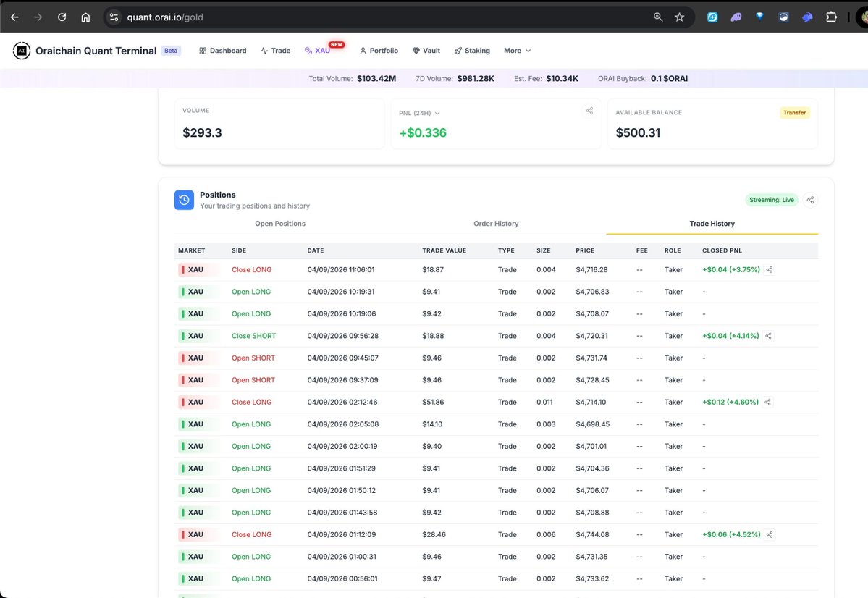868x598 pixels.
Task: Bookmark this page with the star icon
Action: [680, 17]
